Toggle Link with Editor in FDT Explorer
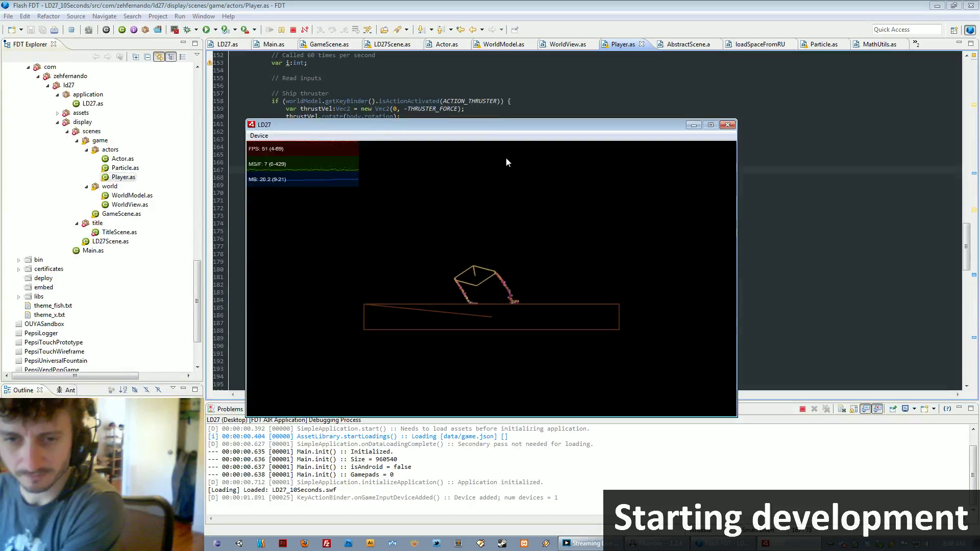 [x=159, y=57]
